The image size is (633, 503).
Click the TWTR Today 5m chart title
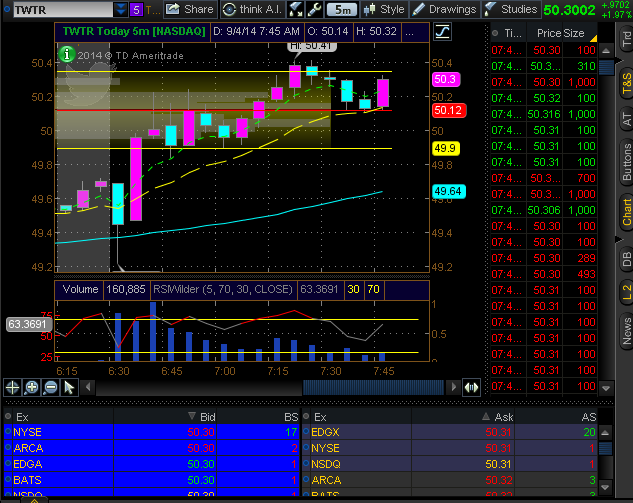(134, 31)
